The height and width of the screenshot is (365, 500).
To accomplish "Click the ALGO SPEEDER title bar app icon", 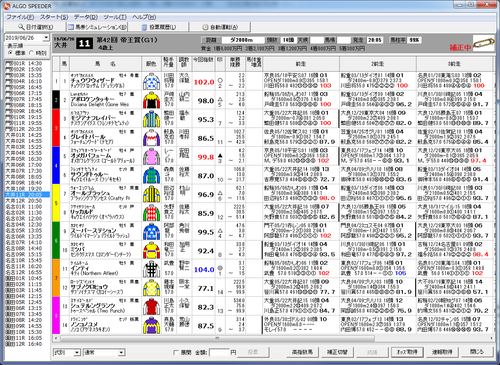I will click(7, 6).
